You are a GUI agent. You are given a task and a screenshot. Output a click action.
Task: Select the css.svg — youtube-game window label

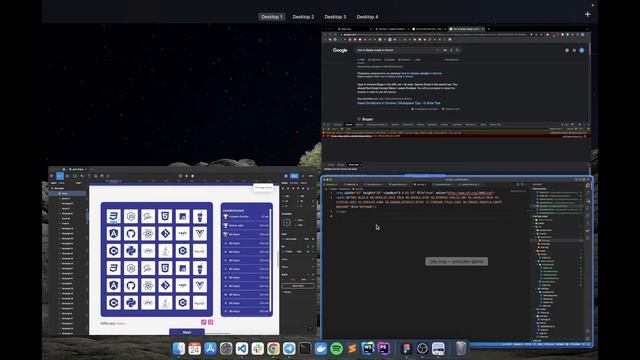456,261
